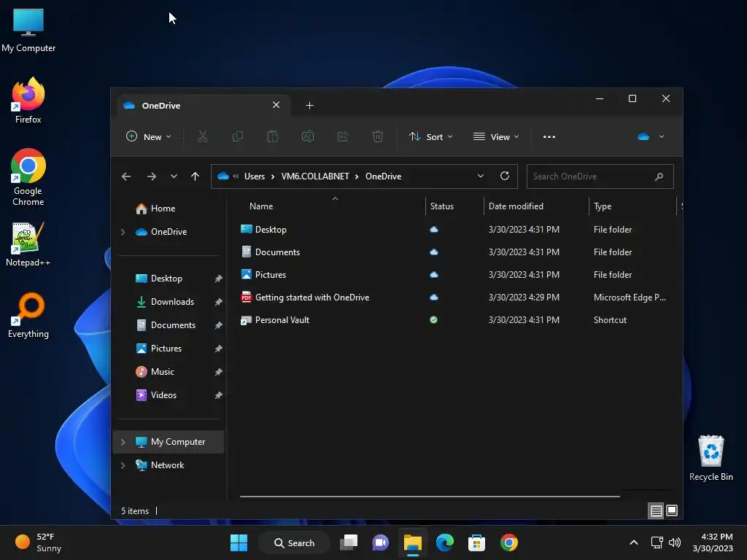Click the Users breadcrumb in address bar
747x560 pixels.
pyautogui.click(x=255, y=176)
